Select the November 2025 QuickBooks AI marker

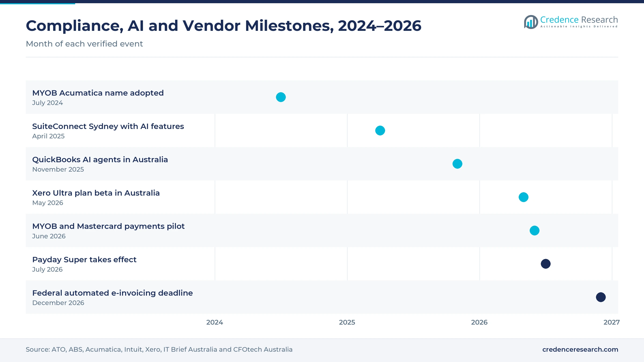pyautogui.click(x=457, y=164)
